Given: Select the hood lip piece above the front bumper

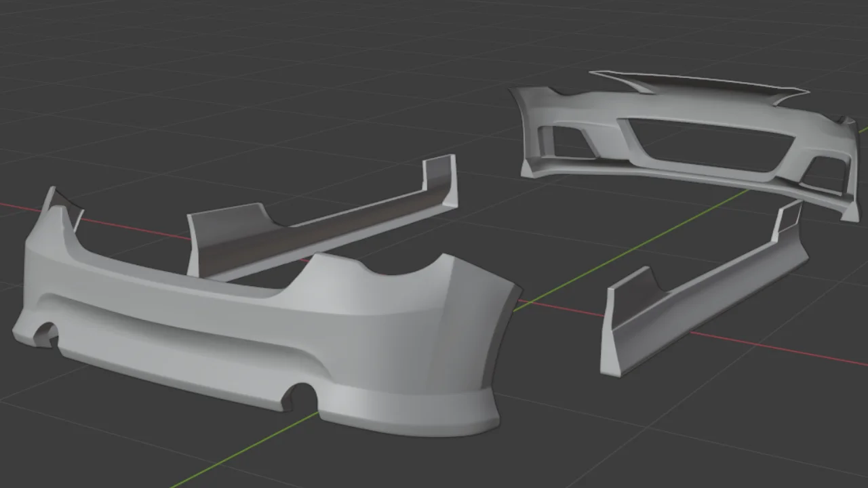Looking at the screenshot, I should pyautogui.click(x=692, y=81).
